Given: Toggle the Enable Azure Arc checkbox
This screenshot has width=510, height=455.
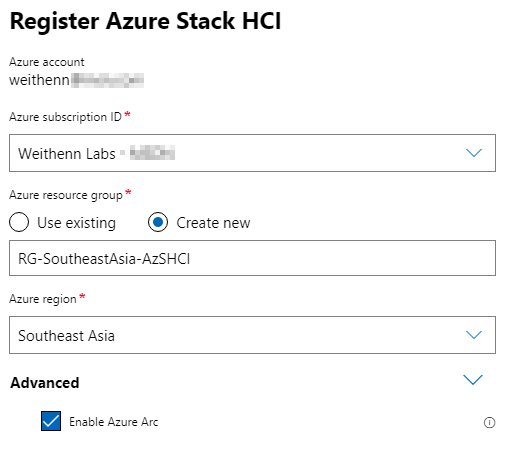Looking at the screenshot, I should pyautogui.click(x=51, y=421).
